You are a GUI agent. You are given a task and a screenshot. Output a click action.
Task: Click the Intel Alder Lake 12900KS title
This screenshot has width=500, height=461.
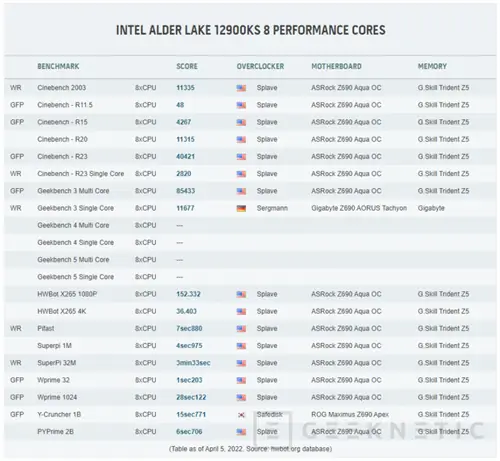pyautogui.click(x=251, y=30)
